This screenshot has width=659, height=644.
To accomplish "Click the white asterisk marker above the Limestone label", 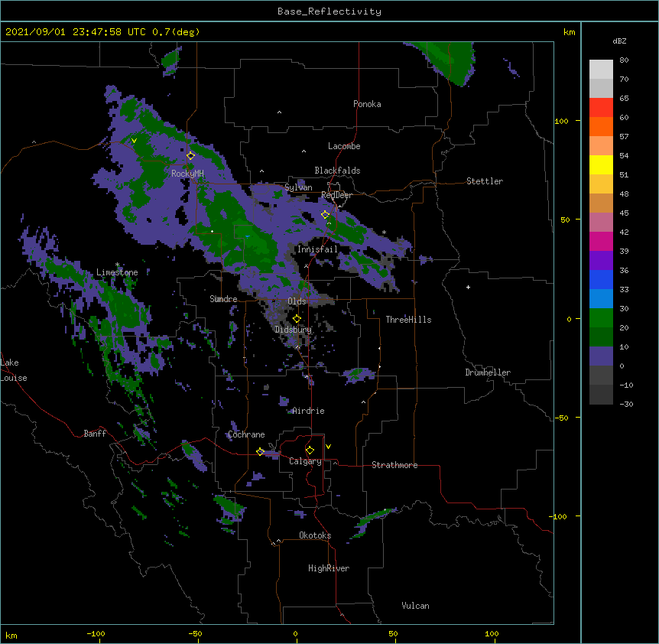I will pos(117,265).
